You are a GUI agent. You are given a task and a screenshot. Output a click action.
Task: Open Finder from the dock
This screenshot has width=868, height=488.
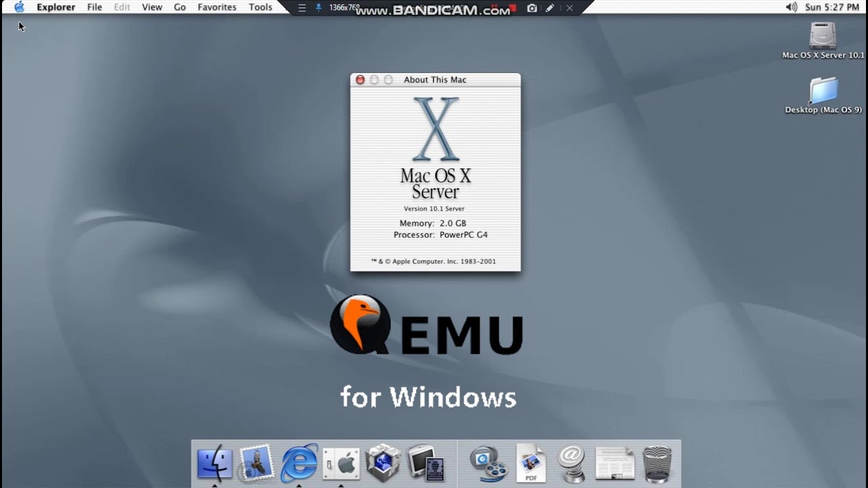tap(214, 463)
